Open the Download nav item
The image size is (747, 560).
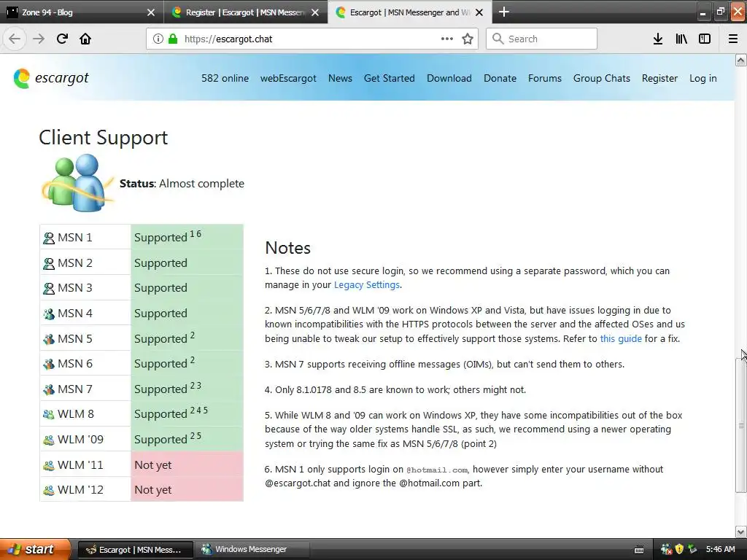pyautogui.click(x=449, y=78)
